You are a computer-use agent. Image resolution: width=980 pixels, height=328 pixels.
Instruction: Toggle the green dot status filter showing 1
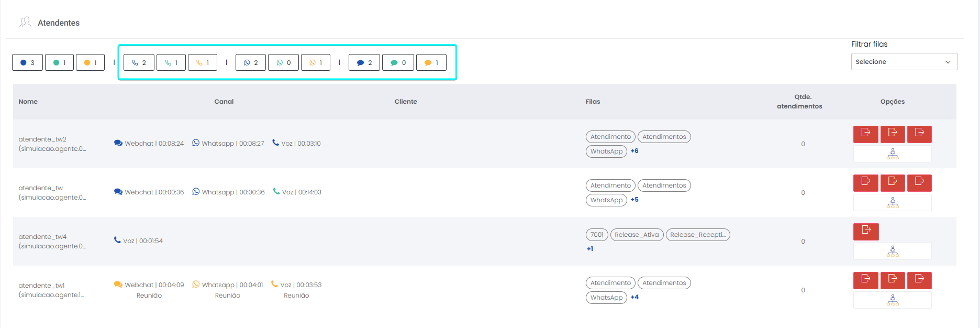(59, 62)
